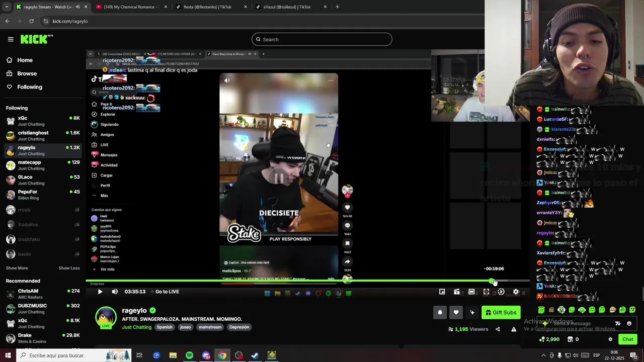This screenshot has height=362, width=644.
Task: Unfollow rageylo with the heart button
Action: tap(456, 312)
